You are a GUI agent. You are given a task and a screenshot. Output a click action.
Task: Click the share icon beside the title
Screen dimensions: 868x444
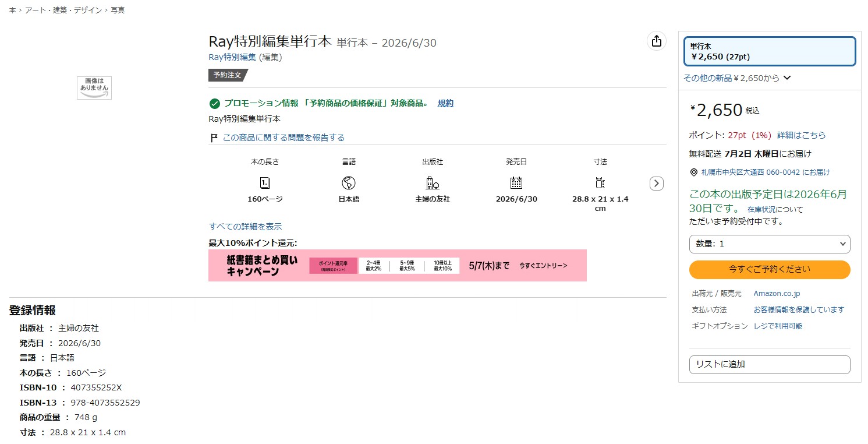(656, 41)
